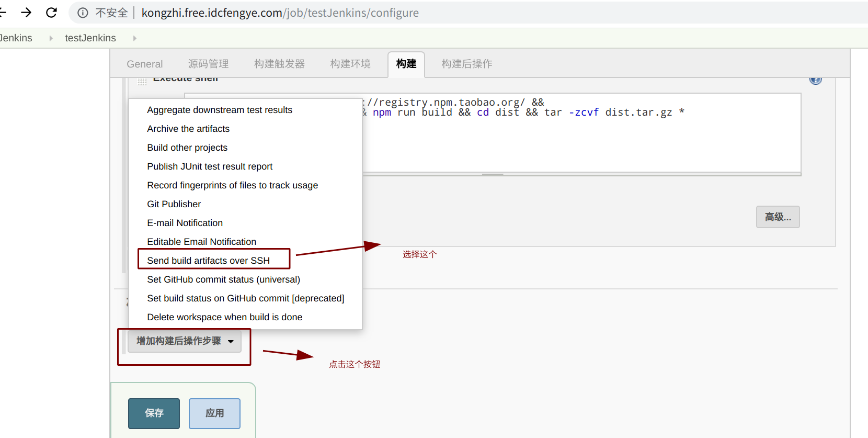This screenshot has width=868, height=438.
Task: Click the shell text area resize handle
Action: tap(493, 174)
